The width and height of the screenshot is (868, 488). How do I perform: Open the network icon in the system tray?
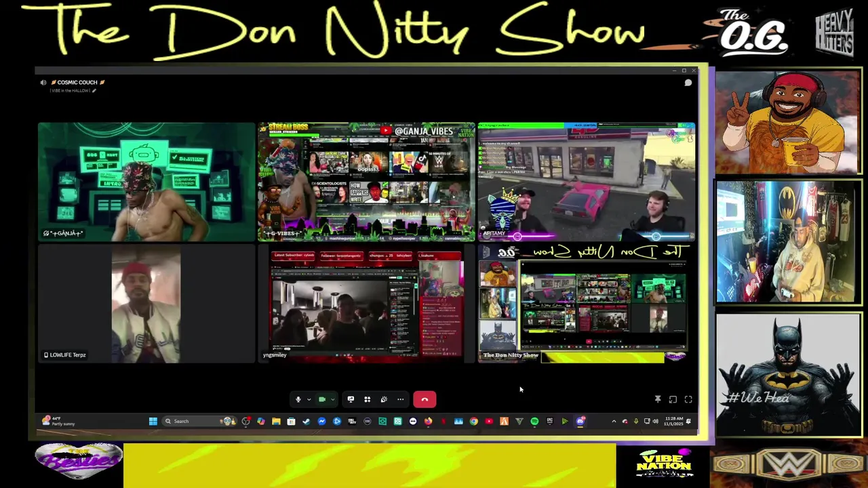pyautogui.click(x=647, y=421)
